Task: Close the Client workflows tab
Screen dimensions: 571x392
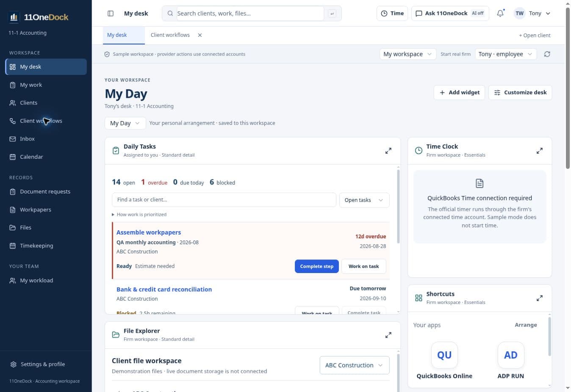Action: [x=200, y=35]
